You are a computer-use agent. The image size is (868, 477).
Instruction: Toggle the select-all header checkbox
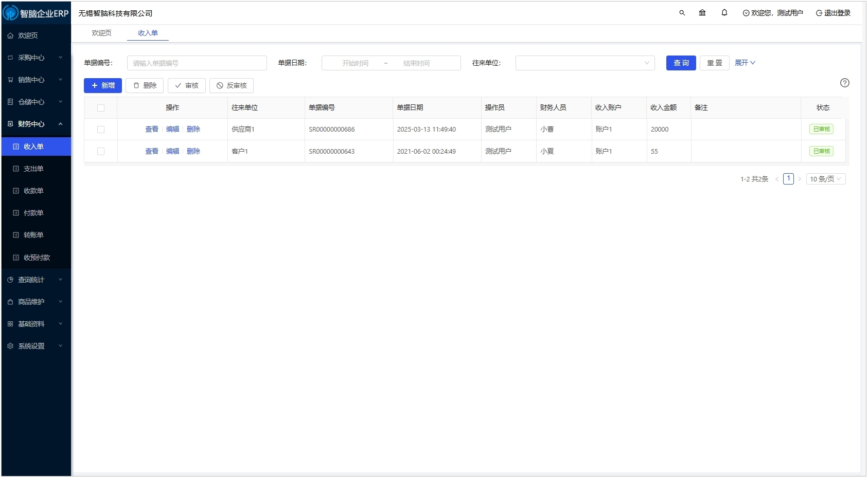[x=101, y=108]
